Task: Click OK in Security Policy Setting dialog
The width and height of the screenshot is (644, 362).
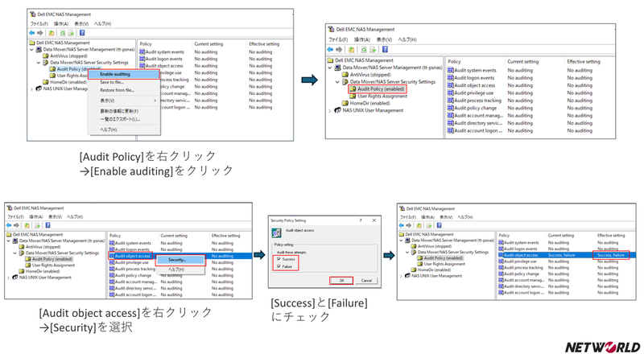Action: click(x=341, y=281)
